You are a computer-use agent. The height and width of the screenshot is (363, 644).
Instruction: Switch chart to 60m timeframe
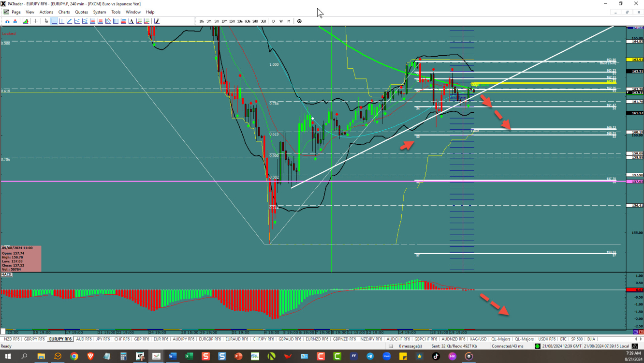[248, 21]
